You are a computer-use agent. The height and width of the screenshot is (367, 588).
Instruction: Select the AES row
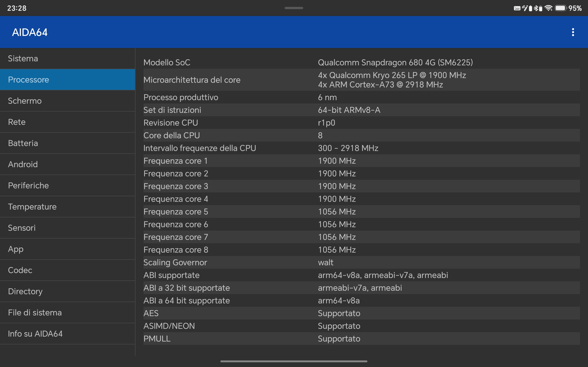pos(361,313)
